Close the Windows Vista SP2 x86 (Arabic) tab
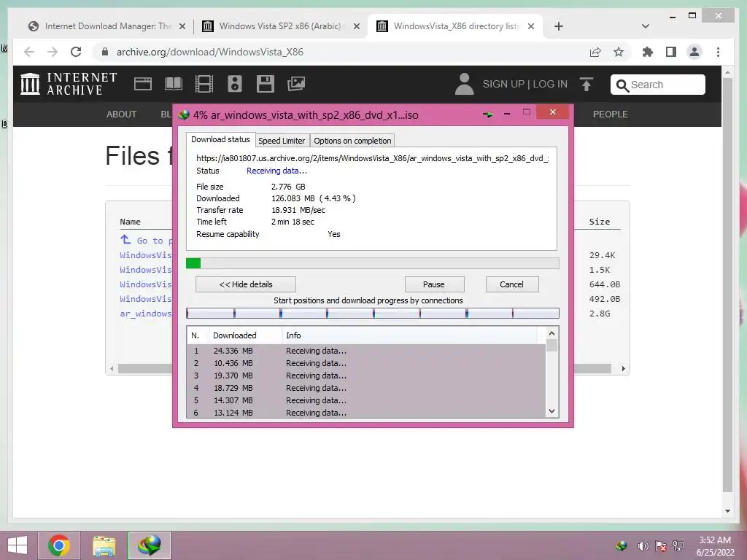The height and width of the screenshot is (560, 747). pyautogui.click(x=356, y=26)
